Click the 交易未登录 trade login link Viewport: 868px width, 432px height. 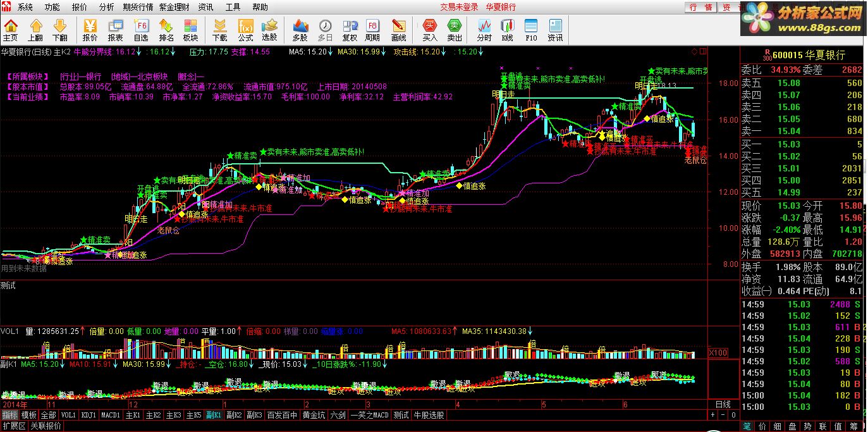(460, 7)
